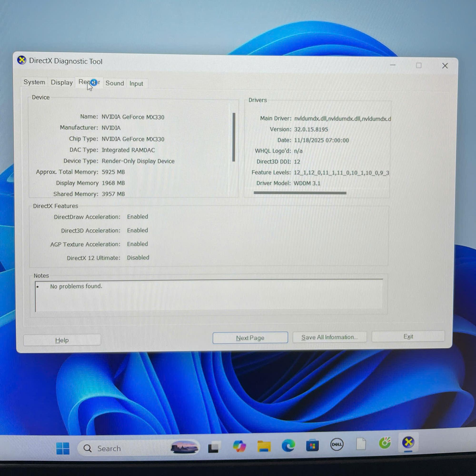Open the Windows Start menu

(x=63, y=448)
